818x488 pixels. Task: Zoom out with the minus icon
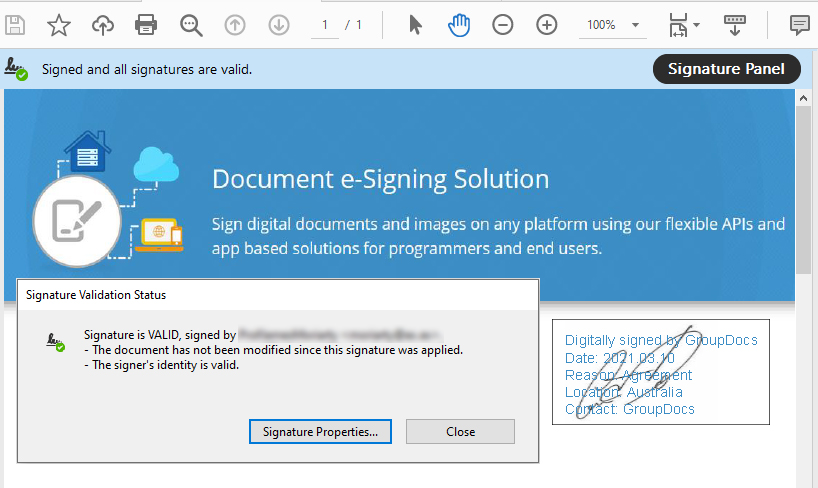coord(503,25)
